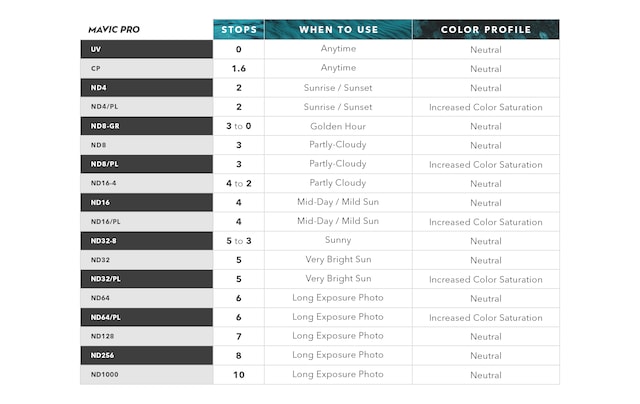This screenshot has width=640, height=404.
Task: Click the "5 to 3" stops value
Action: coord(238,241)
